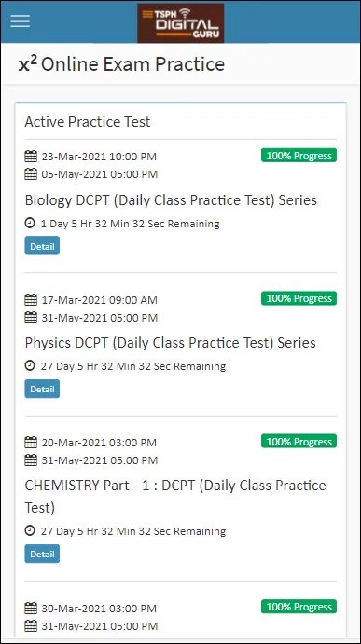361x644 pixels.
Task: Click 100% Progress badge for Biology test
Action: 299,156
